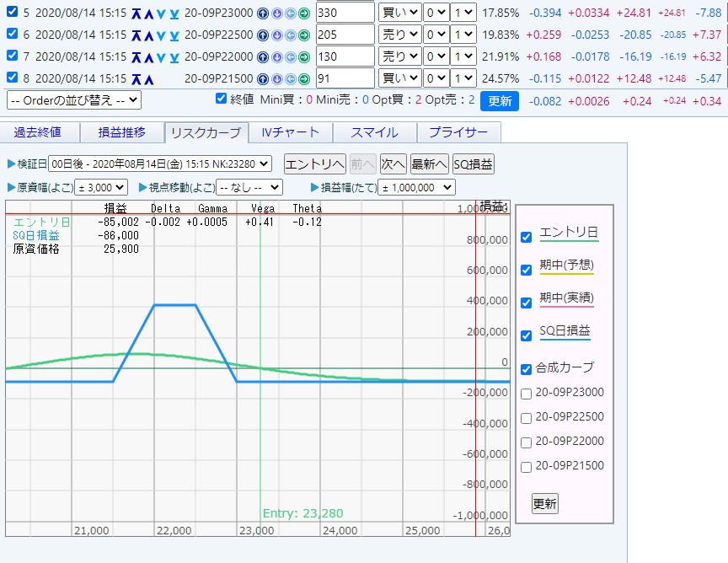This screenshot has width=728, height=563.
Task: Hide the エントリ日 curve
Action: [526, 238]
